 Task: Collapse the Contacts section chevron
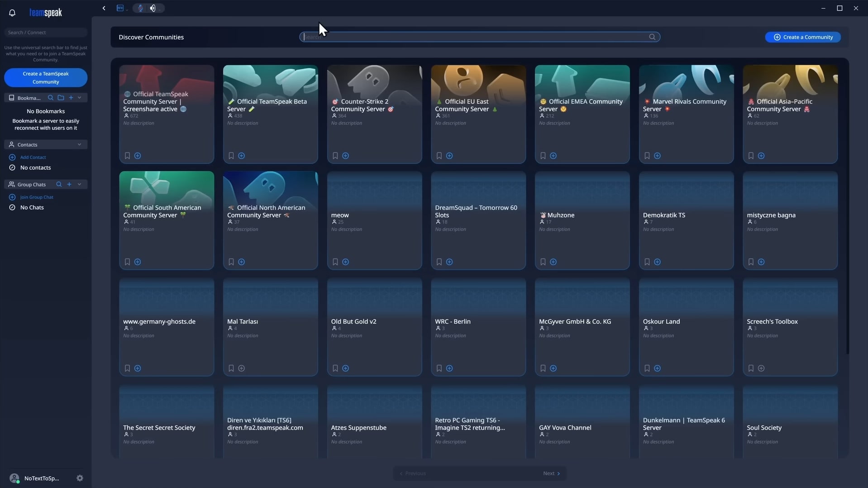click(80, 145)
